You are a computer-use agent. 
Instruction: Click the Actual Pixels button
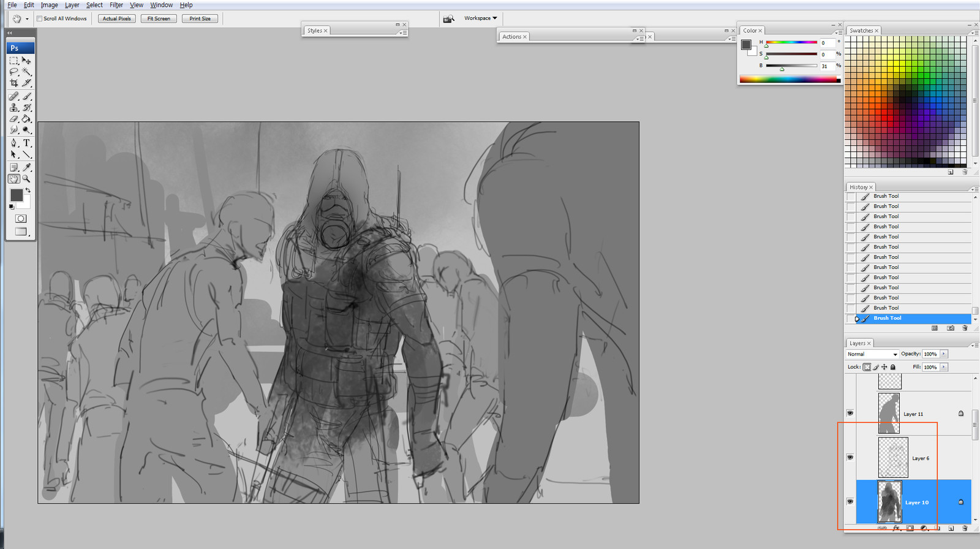(x=117, y=18)
